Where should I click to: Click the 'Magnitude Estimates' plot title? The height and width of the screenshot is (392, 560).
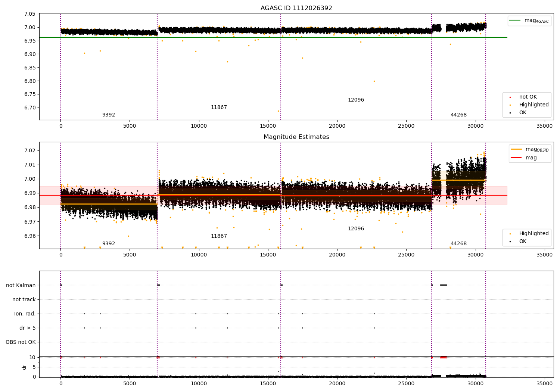click(x=296, y=137)
